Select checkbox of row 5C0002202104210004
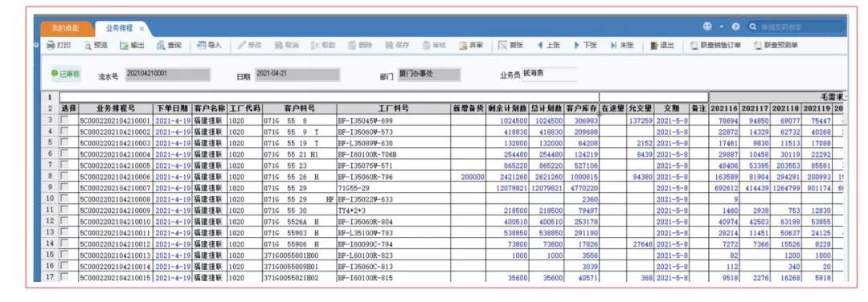 coord(65,153)
